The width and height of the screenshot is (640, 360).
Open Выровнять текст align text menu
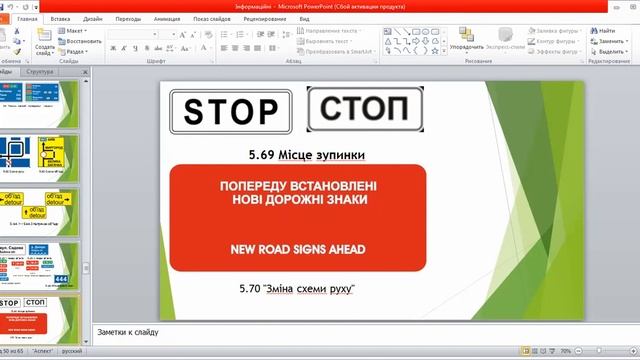tap(324, 41)
